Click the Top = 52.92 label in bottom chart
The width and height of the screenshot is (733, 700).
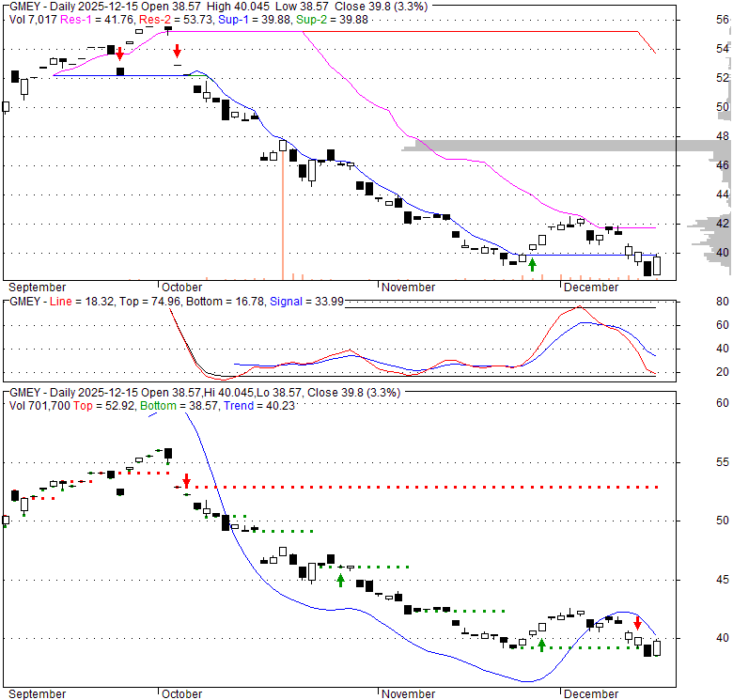click(112, 405)
